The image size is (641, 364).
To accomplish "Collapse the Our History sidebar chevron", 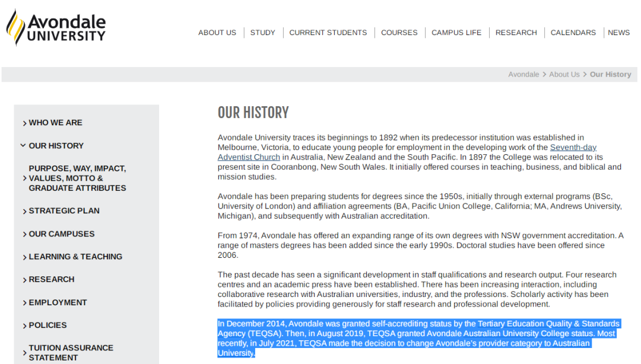I will pos(23,146).
